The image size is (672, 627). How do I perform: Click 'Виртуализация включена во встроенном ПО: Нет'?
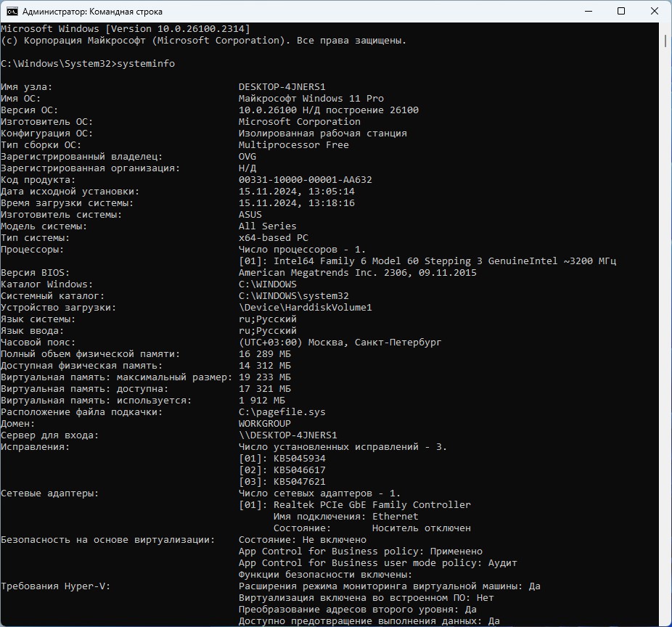click(x=366, y=597)
